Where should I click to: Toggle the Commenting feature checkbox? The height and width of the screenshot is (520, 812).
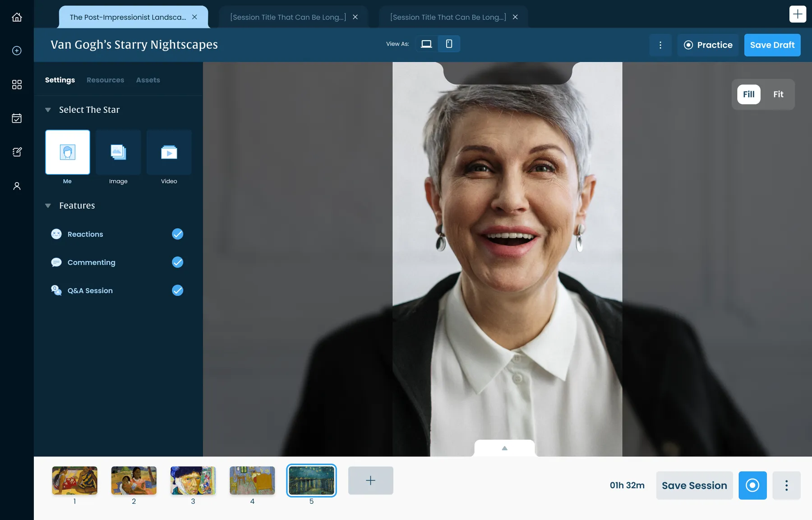tap(178, 262)
